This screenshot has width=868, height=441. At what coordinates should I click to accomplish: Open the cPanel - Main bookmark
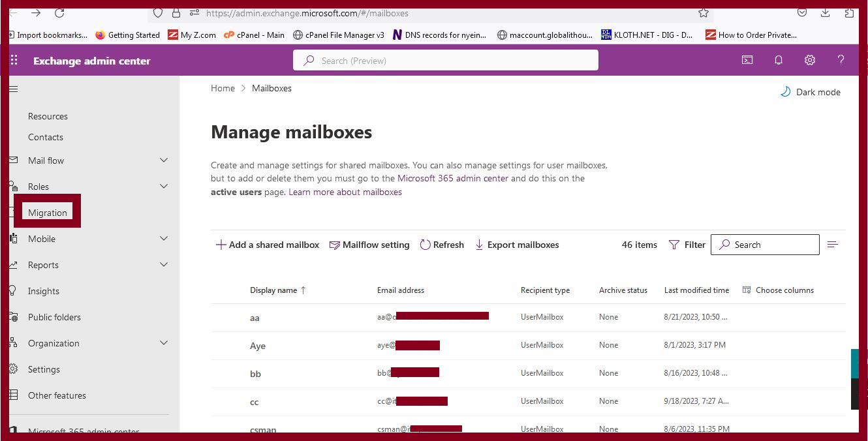[254, 35]
